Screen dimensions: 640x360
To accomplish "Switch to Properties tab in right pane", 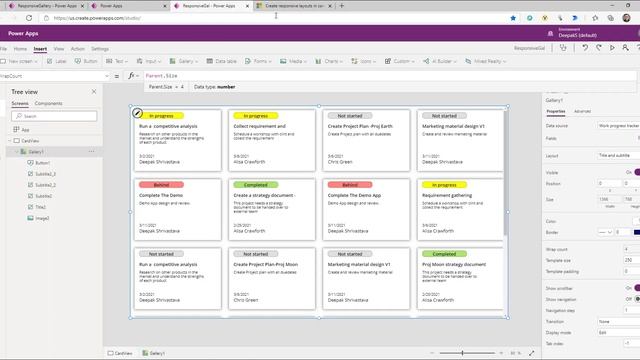I will click(556, 111).
